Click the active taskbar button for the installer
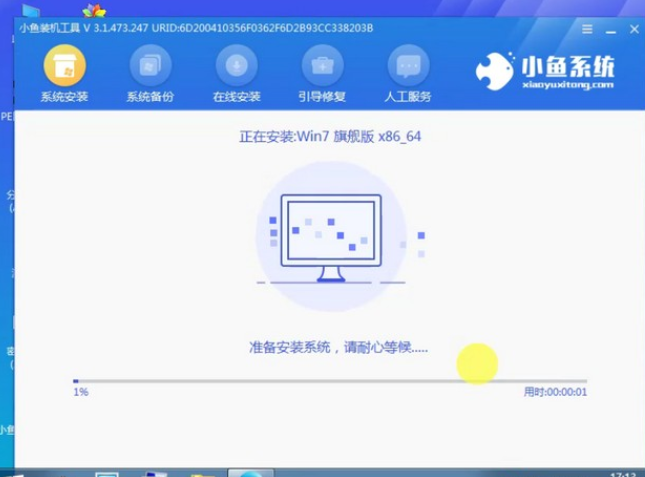 coord(251,472)
